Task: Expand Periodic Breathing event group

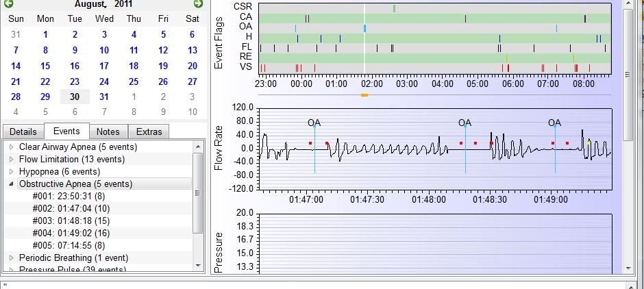Action: pyautogui.click(x=11, y=258)
